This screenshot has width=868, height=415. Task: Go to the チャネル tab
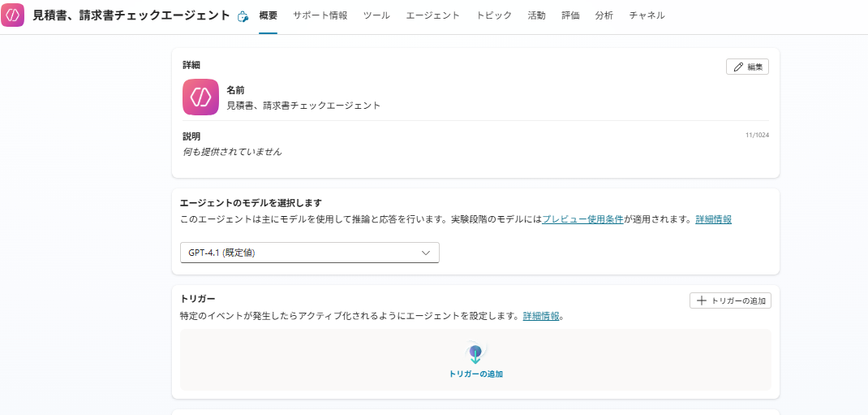coord(647,15)
